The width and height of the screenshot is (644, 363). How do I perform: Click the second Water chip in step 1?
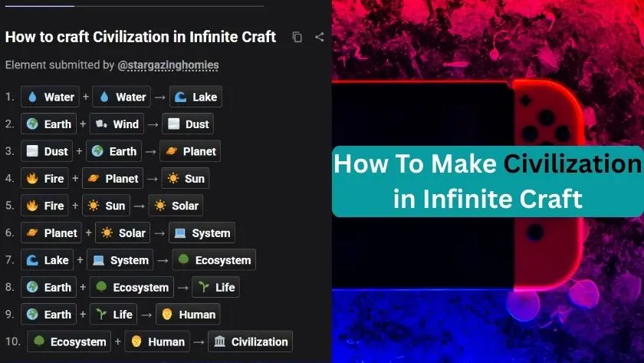tap(122, 97)
